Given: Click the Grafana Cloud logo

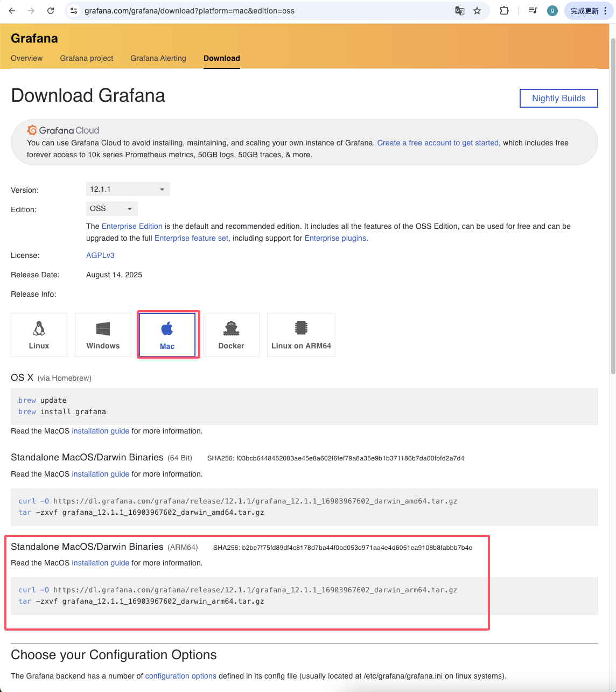Looking at the screenshot, I should pos(63,130).
